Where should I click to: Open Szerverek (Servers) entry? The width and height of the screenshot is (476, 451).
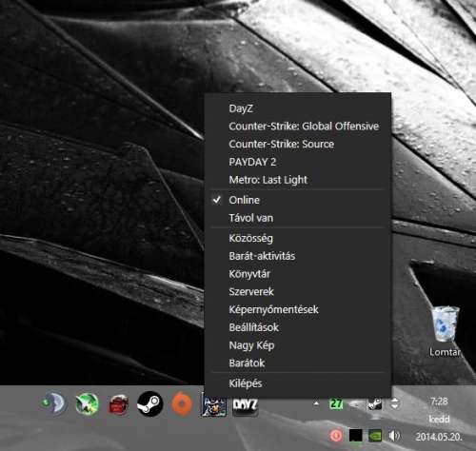[297, 291]
